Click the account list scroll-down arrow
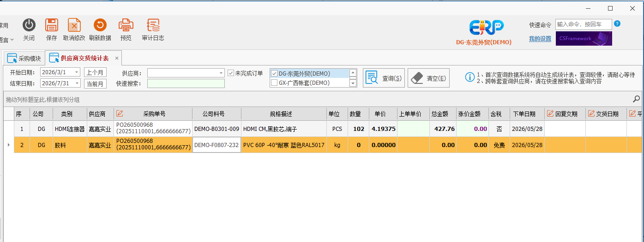The width and height of the screenshot is (644, 242). click(353, 83)
